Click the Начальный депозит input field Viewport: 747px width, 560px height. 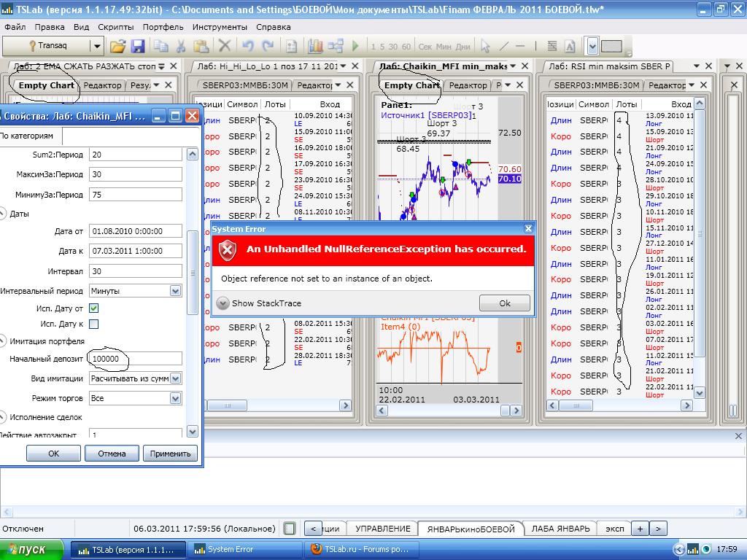coord(135,359)
